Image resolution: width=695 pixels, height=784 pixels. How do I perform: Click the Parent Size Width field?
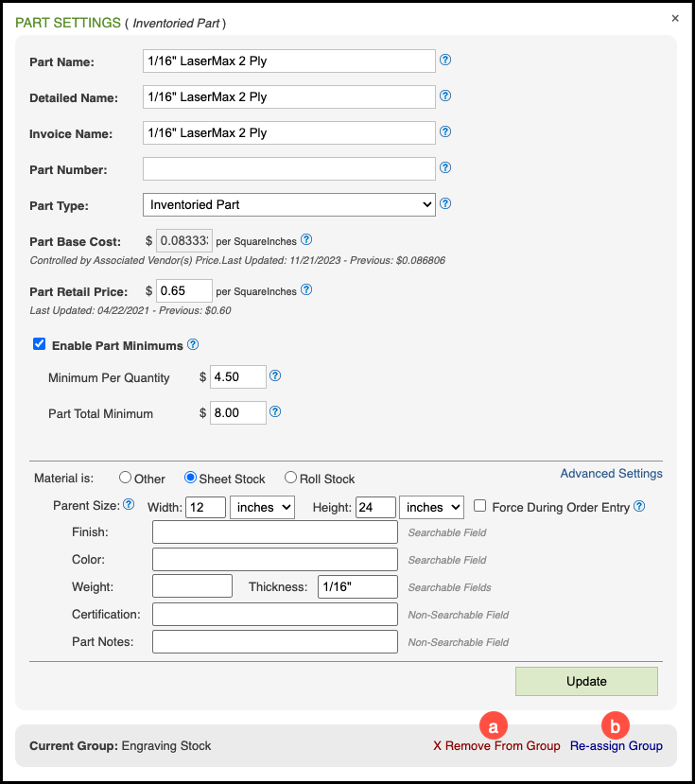tap(205, 508)
